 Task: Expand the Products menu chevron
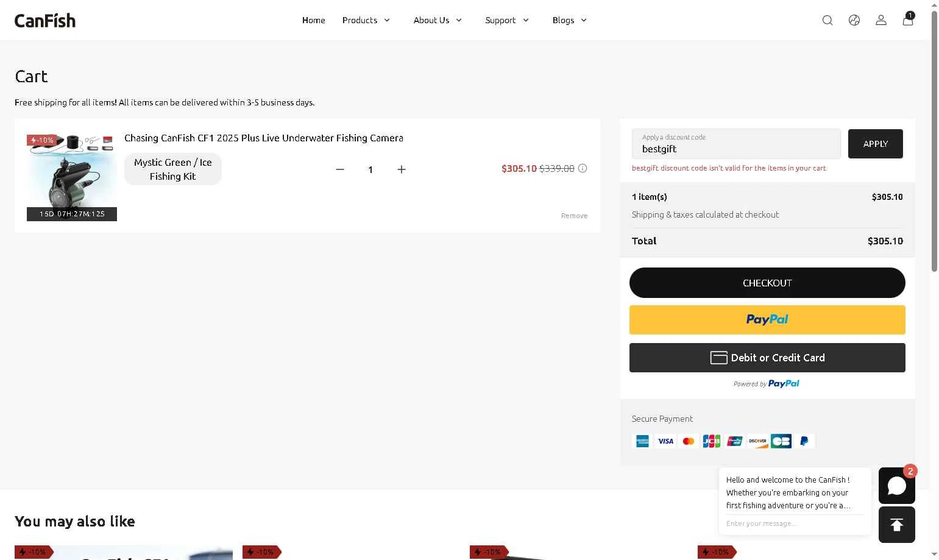387,20
